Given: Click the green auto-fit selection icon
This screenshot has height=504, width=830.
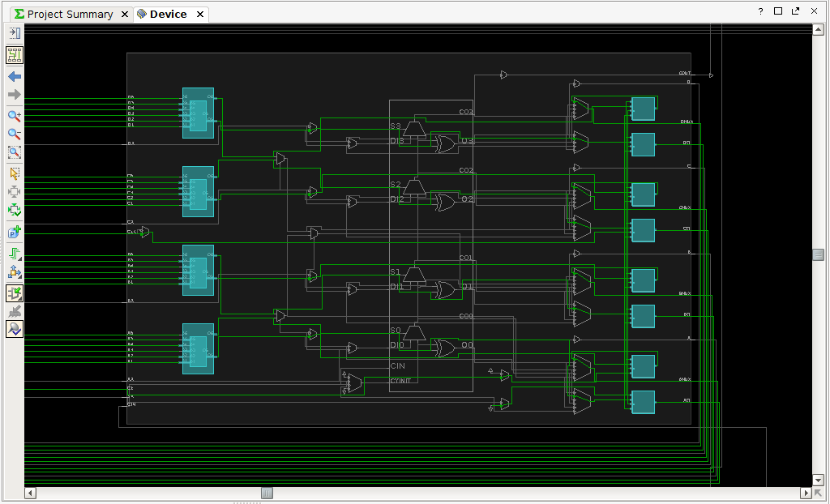Looking at the screenshot, I should point(15,211).
